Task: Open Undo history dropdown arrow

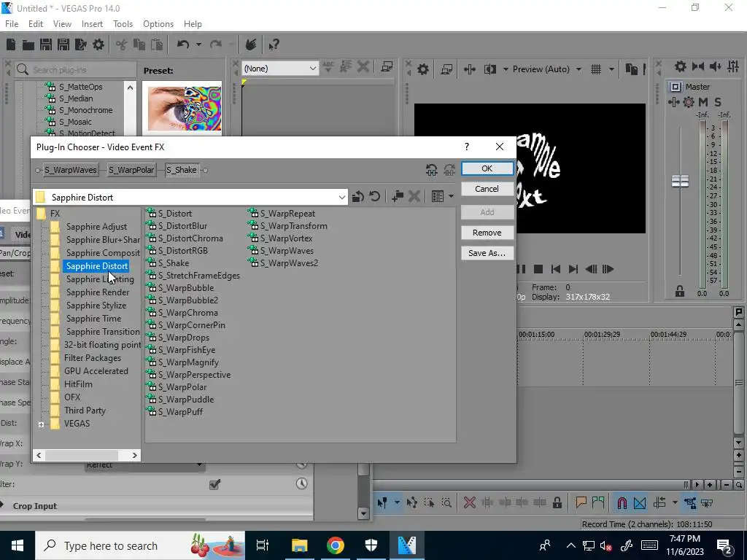Action: click(198, 44)
